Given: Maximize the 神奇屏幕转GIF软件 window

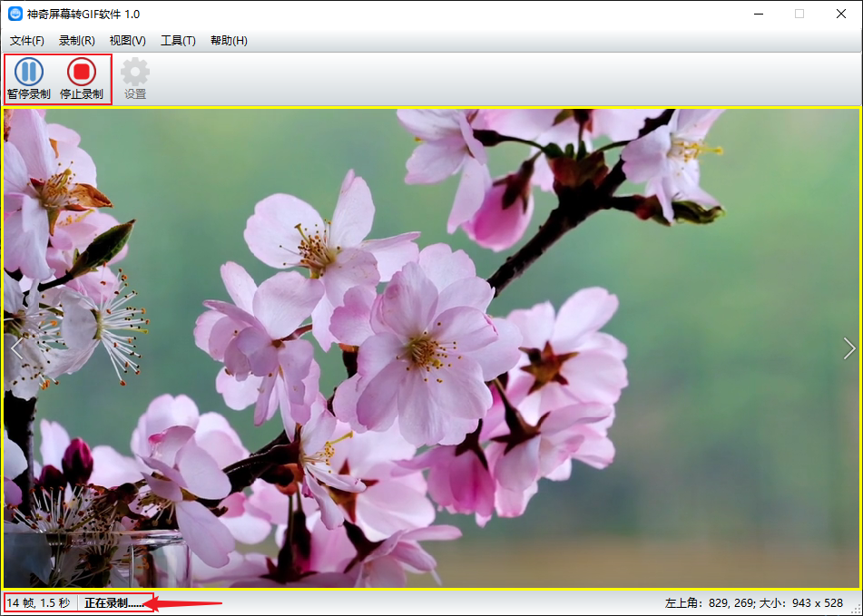Looking at the screenshot, I should [x=799, y=14].
